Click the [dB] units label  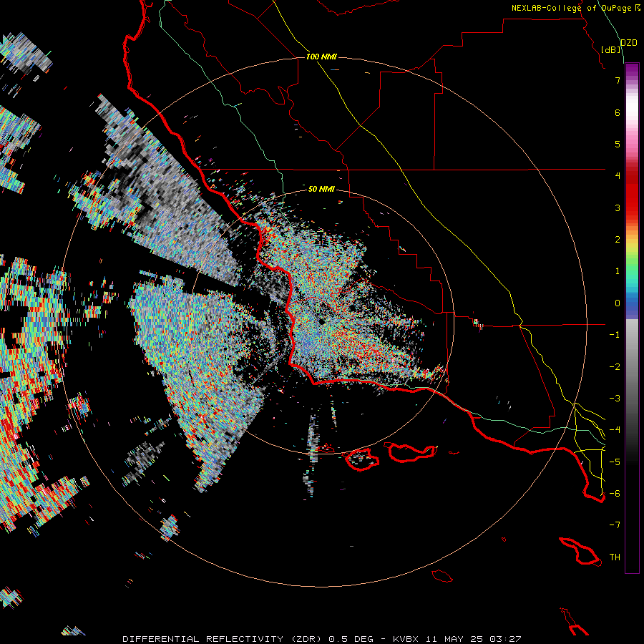612,49
